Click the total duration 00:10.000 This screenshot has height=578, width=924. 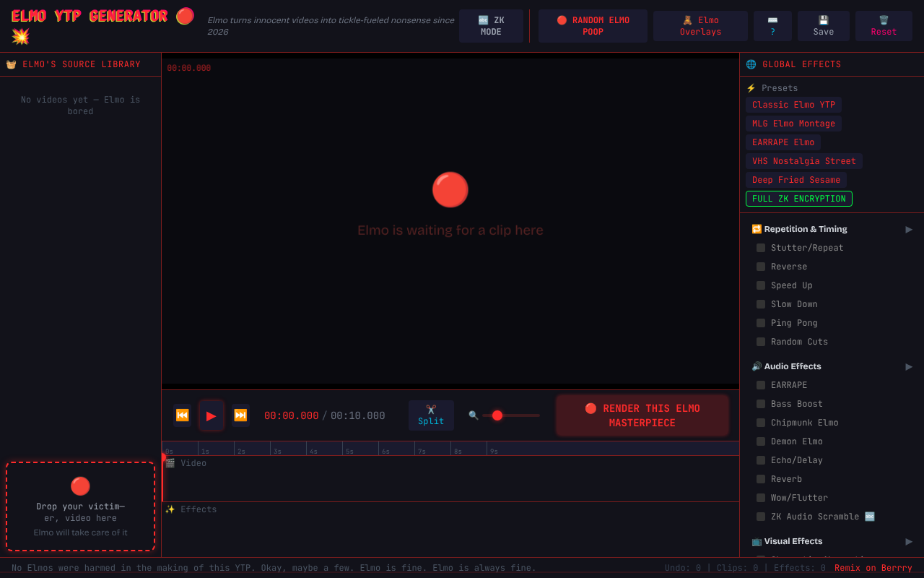pos(358,415)
